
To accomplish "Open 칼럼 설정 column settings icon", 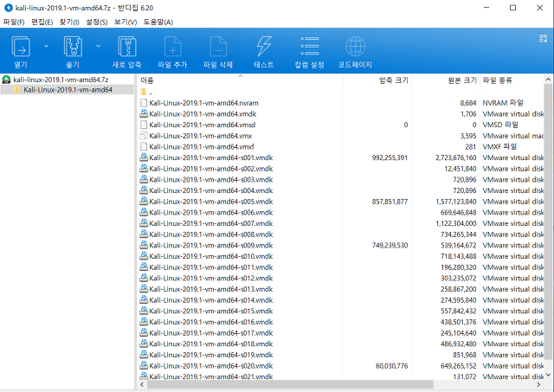I will pos(310,46).
